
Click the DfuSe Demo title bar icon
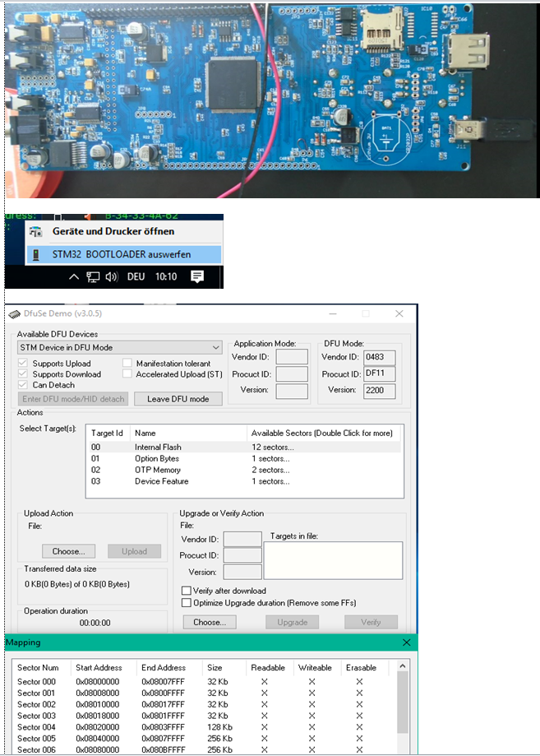pos(13,313)
